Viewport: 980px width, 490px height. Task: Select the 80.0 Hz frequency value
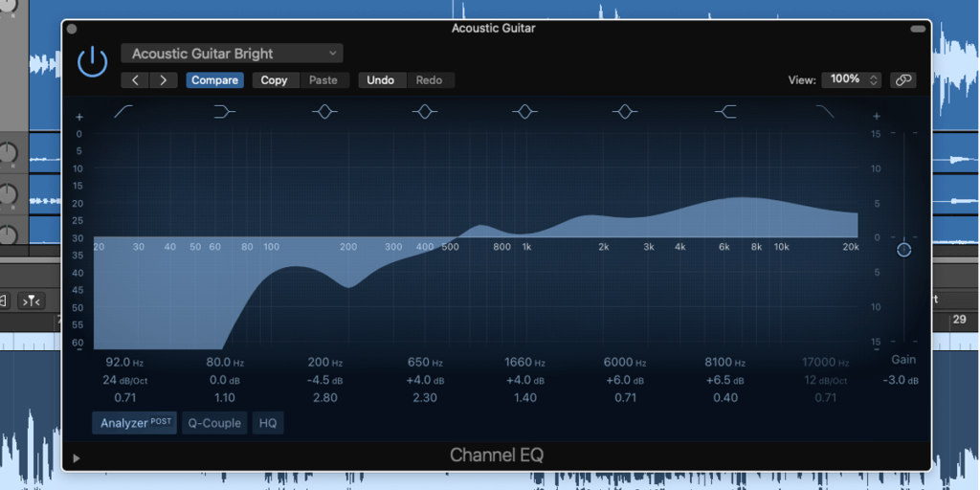(225, 363)
